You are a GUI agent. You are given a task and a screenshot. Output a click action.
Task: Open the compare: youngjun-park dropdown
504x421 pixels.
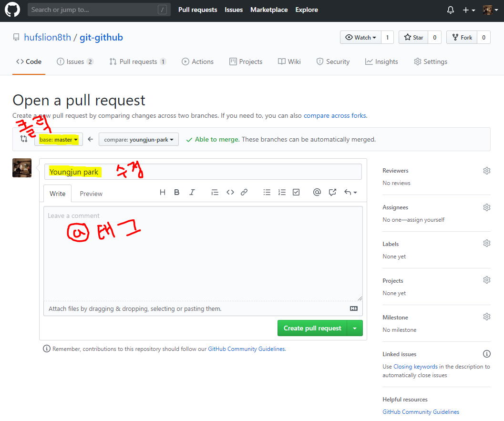[x=139, y=140]
